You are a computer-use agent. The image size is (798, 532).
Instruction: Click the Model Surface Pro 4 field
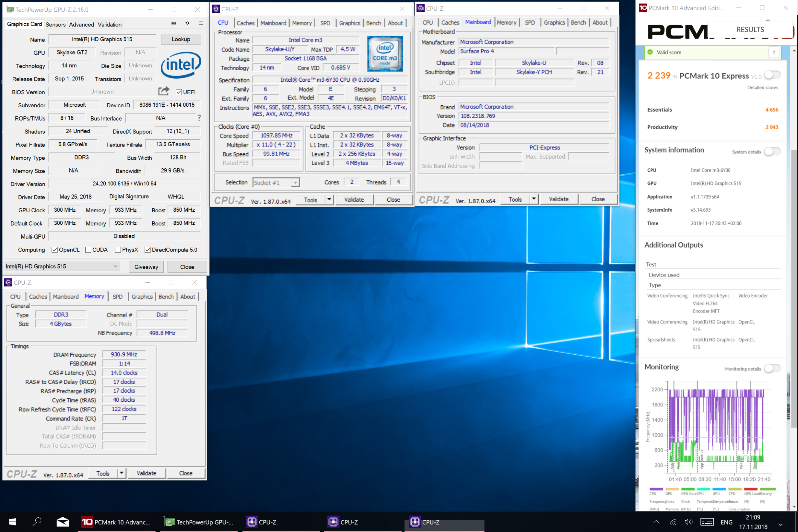tap(507, 51)
